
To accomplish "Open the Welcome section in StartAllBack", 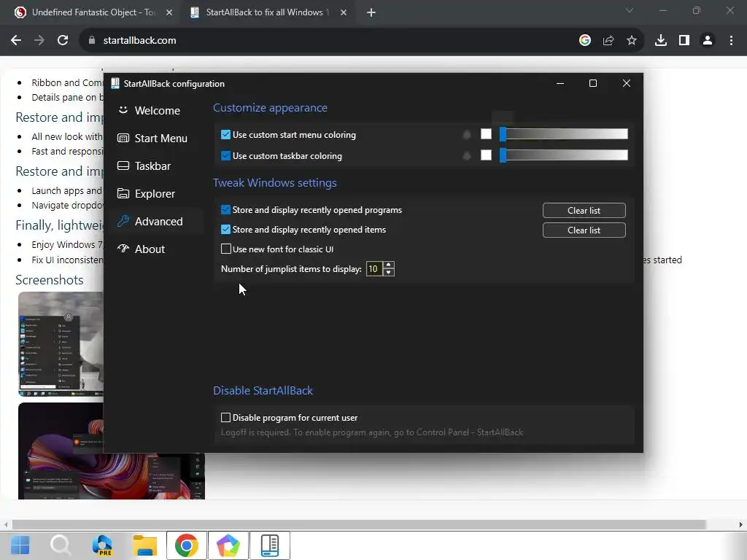I will tap(158, 111).
